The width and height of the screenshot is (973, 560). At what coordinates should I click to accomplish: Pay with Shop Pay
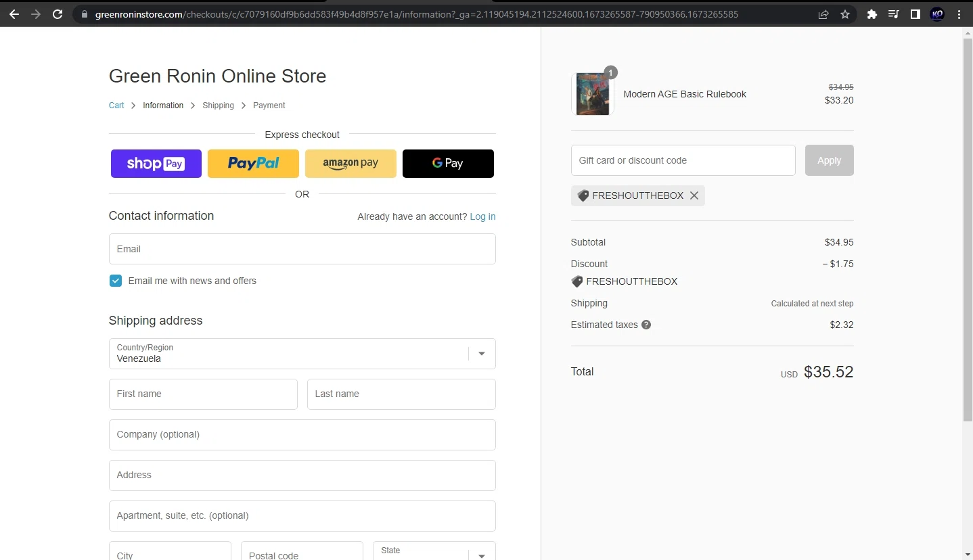156,164
